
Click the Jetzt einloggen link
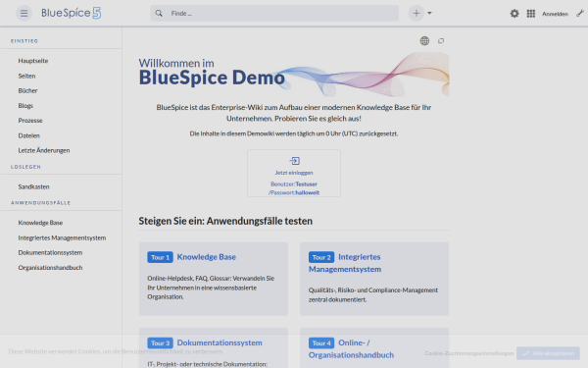294,173
